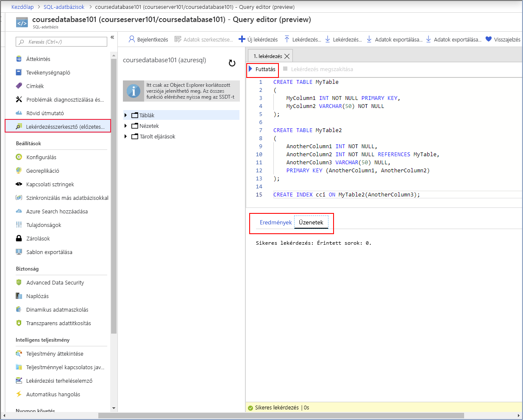Expand the Tárolt eljárások tree node
The height and width of the screenshot is (420, 523).
(126, 136)
